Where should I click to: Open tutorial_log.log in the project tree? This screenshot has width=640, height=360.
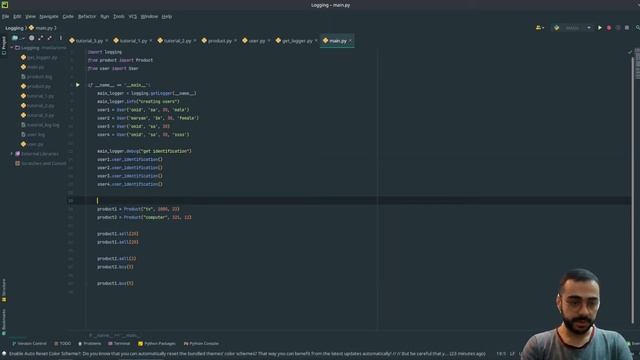(40, 125)
